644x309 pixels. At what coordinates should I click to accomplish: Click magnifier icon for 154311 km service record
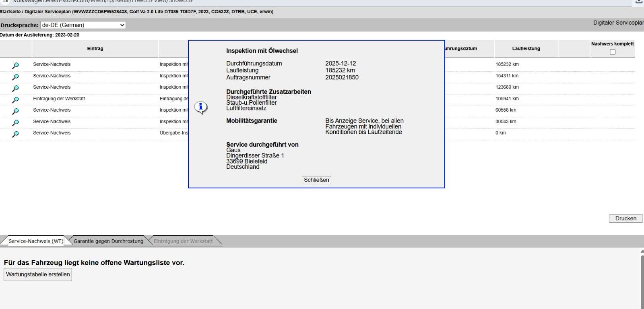(x=15, y=77)
